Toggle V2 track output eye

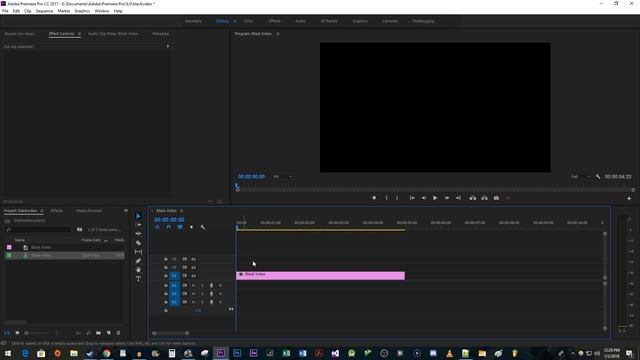[x=193, y=267]
